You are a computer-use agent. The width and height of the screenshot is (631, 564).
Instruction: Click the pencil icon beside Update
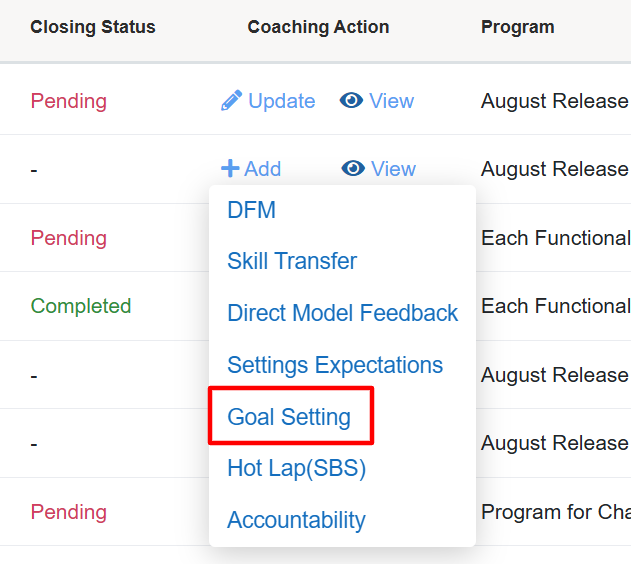click(x=231, y=101)
